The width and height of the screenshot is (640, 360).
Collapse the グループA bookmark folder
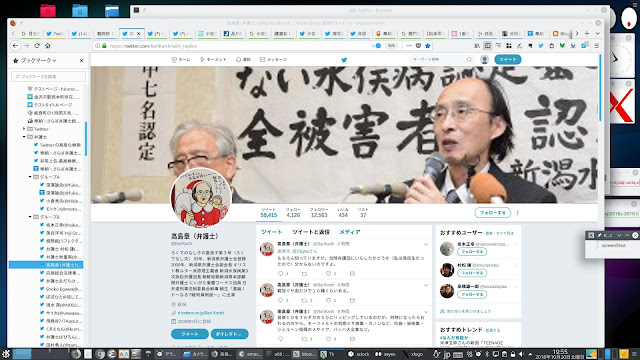point(30,177)
